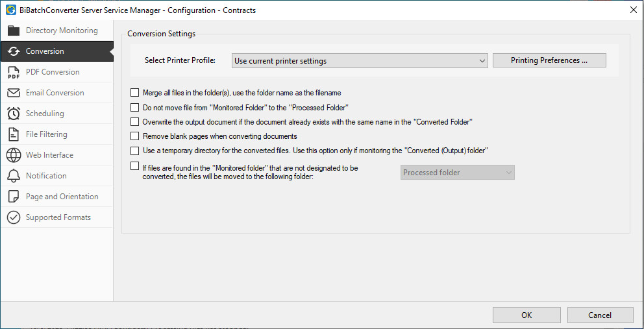The image size is (644, 329).
Task: Expand the Processed folder combo box
Action: coord(458,173)
